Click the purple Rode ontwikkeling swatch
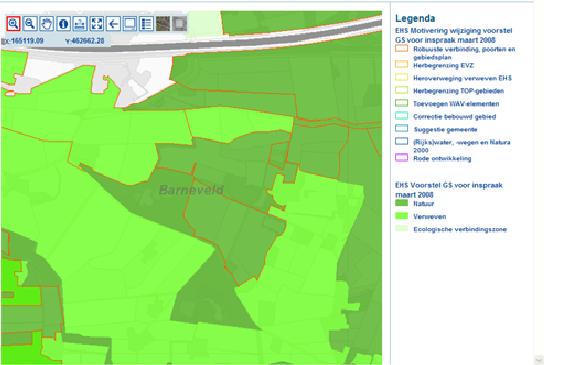This screenshot has width=569, height=365. [401, 157]
